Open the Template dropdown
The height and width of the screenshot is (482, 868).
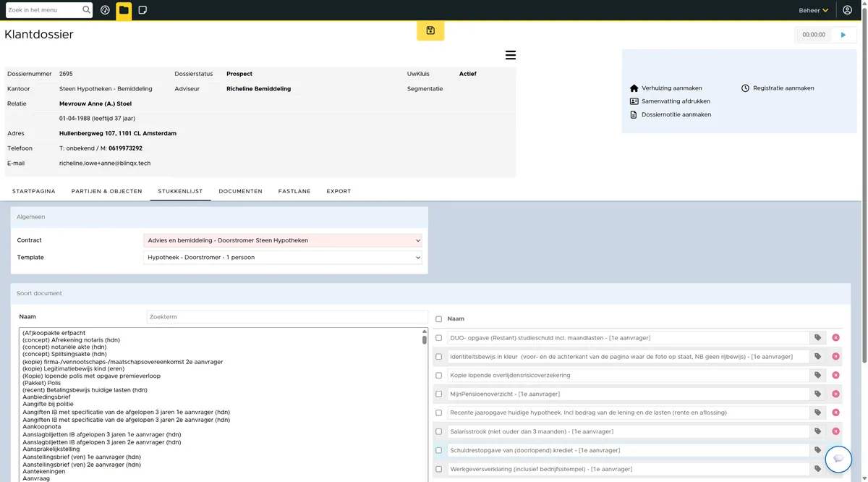click(283, 258)
